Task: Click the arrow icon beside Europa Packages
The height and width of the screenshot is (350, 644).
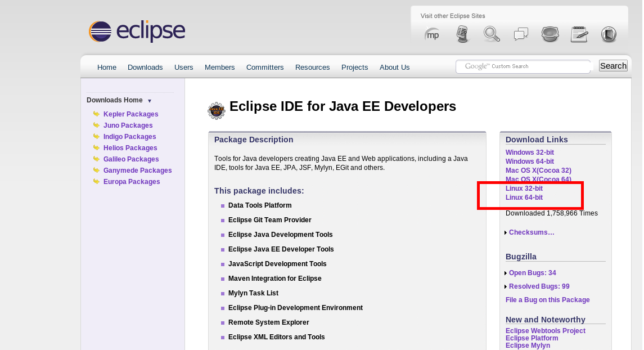Action: tap(96, 181)
